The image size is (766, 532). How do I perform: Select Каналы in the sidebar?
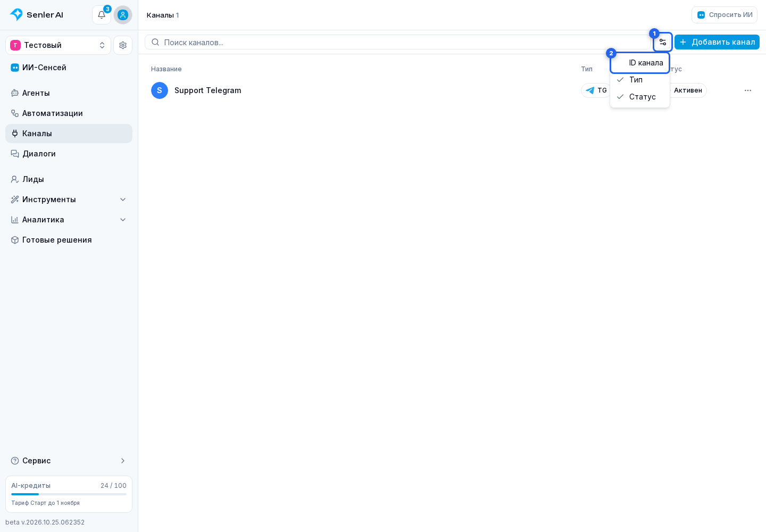69,134
